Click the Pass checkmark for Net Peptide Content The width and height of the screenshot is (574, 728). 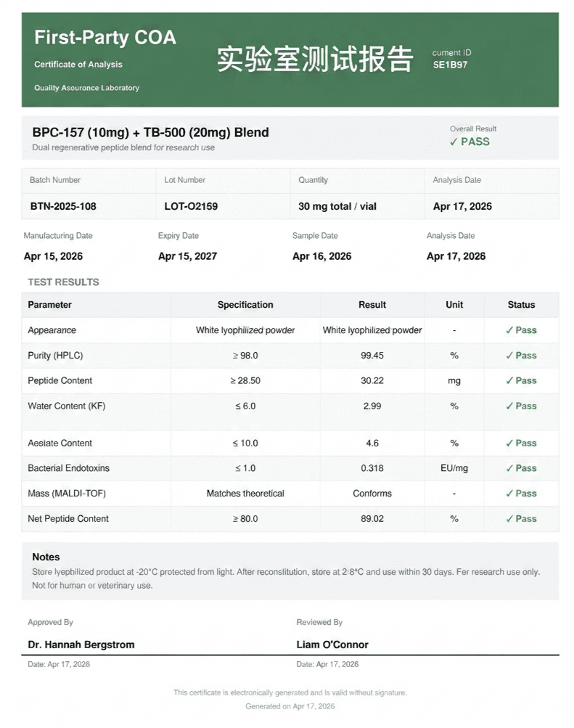(x=509, y=519)
